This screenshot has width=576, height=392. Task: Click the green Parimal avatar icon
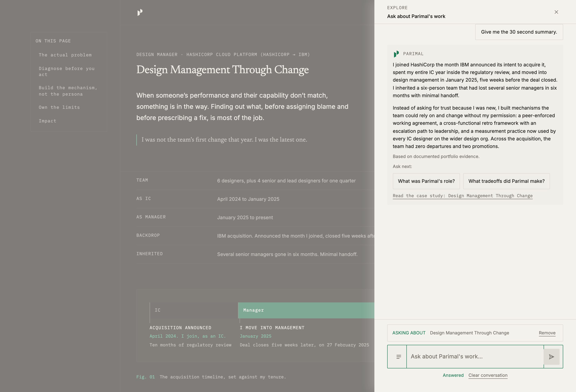tap(396, 54)
